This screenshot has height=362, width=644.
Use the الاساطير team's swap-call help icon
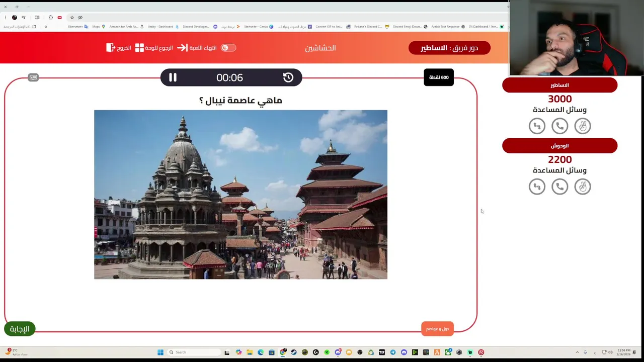point(537,126)
